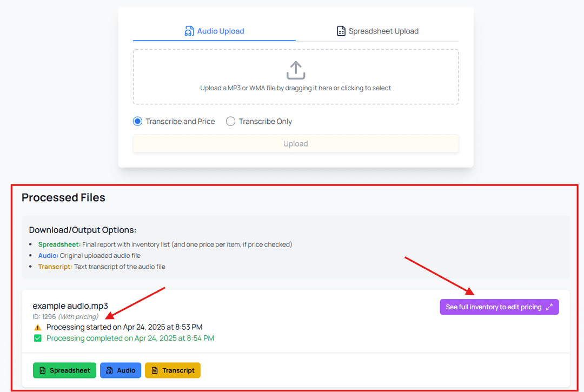Click the example audio.mp3 file name
This screenshot has width=584, height=392.
coord(70,306)
